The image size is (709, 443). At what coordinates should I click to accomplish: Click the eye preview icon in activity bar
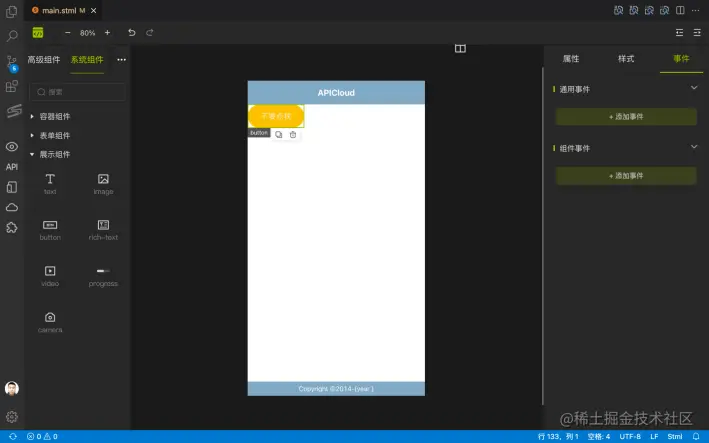coord(12,146)
